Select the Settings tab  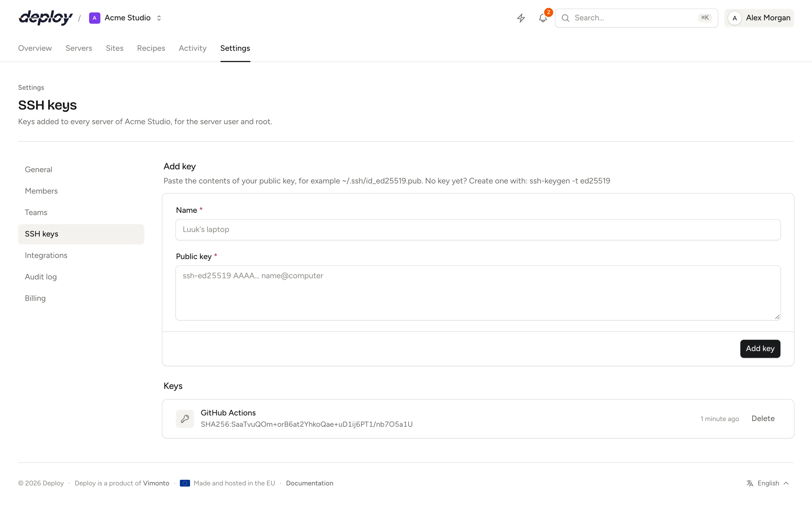click(235, 48)
